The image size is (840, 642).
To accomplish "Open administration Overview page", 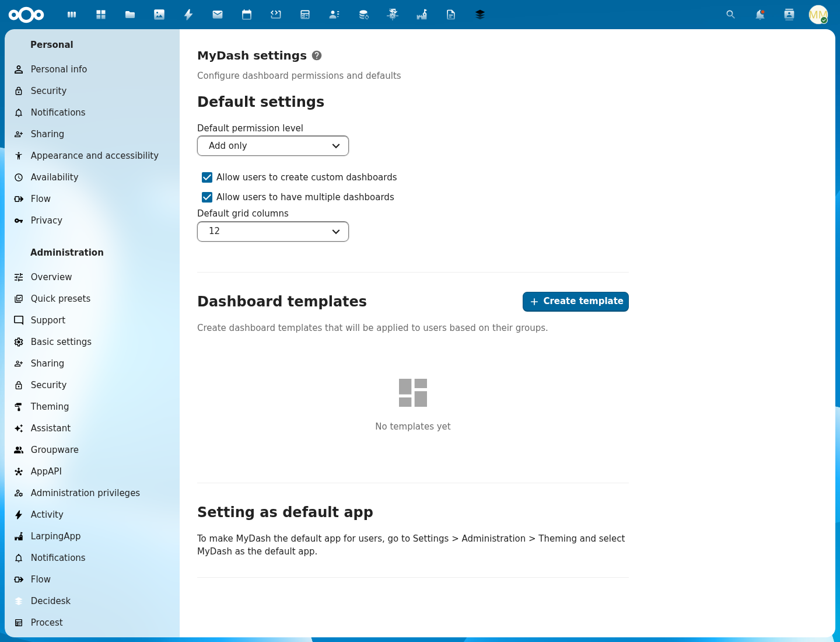I will click(92, 277).
